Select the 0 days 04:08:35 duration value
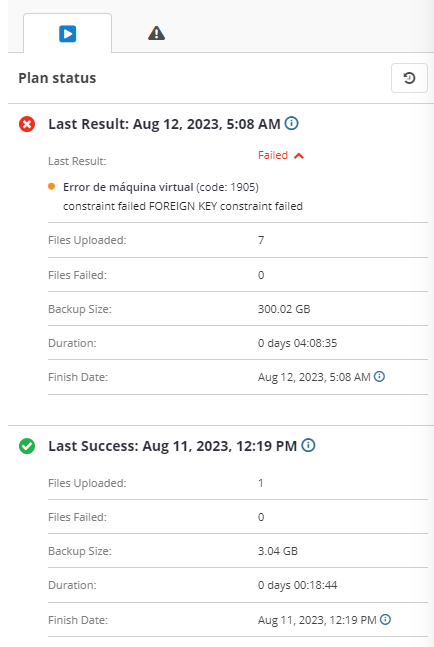 [297, 343]
